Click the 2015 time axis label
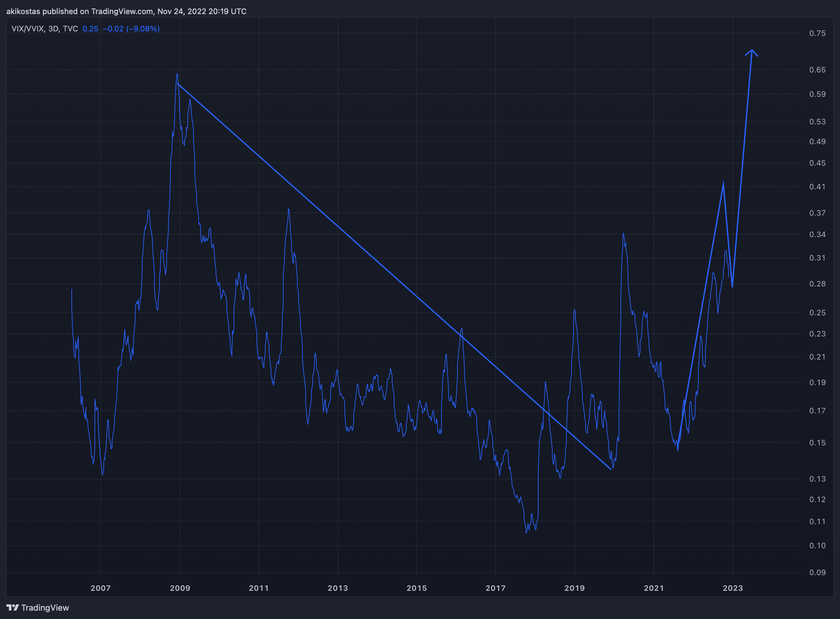The height and width of the screenshot is (619, 840). click(417, 588)
